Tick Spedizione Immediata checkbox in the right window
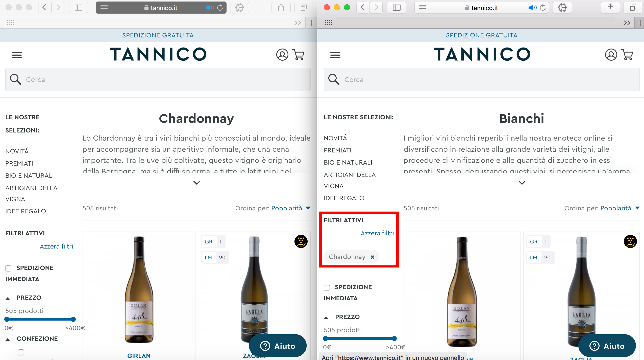This screenshot has width=644, height=360. (327, 287)
